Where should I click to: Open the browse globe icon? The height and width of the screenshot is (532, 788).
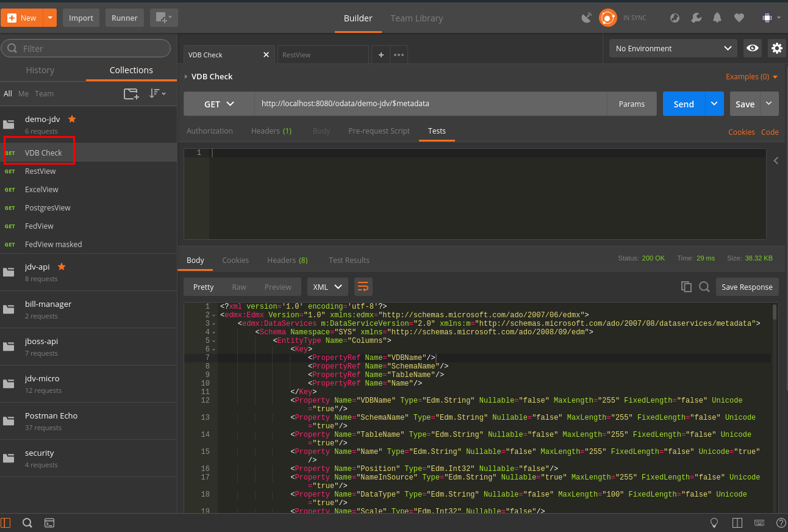click(x=675, y=18)
